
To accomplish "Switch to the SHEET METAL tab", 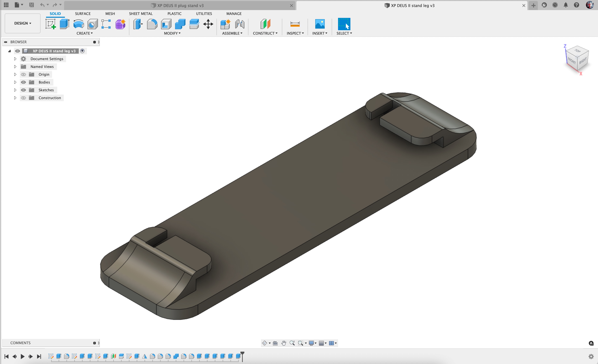I will click(x=141, y=14).
